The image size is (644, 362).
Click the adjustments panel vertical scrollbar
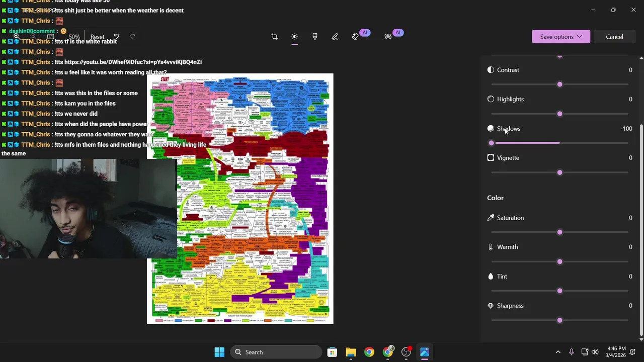click(640, 230)
